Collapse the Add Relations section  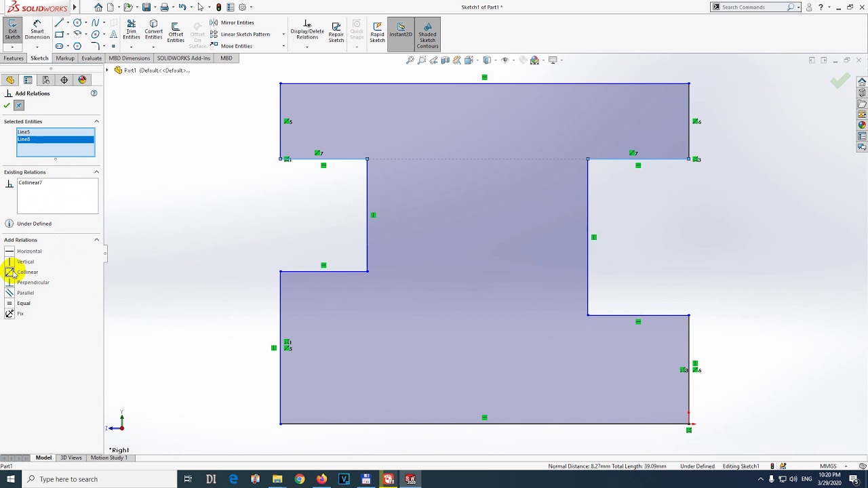[96, 240]
